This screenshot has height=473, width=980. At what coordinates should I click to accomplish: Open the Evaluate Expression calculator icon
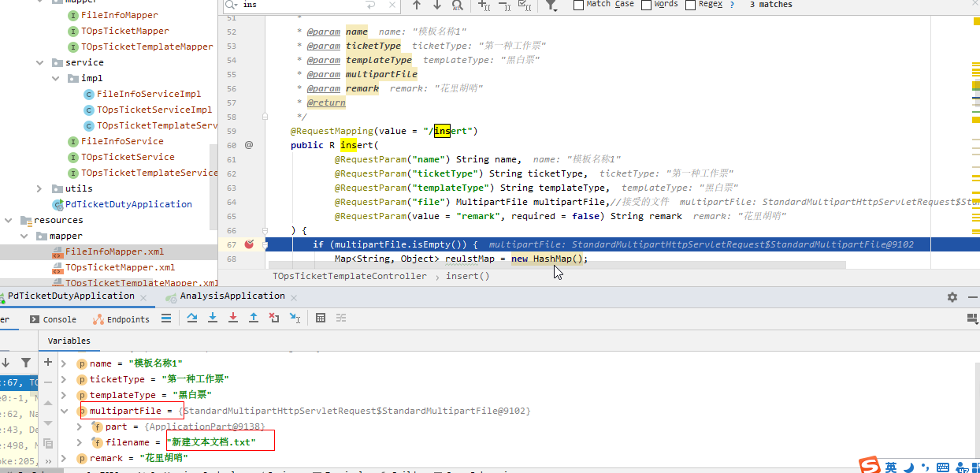coord(321,318)
